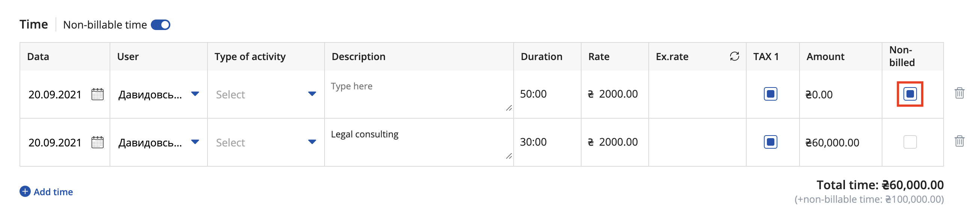Image resolution: width=980 pixels, height=214 pixels.
Task: Delete the first time entry
Action: pos(959,93)
